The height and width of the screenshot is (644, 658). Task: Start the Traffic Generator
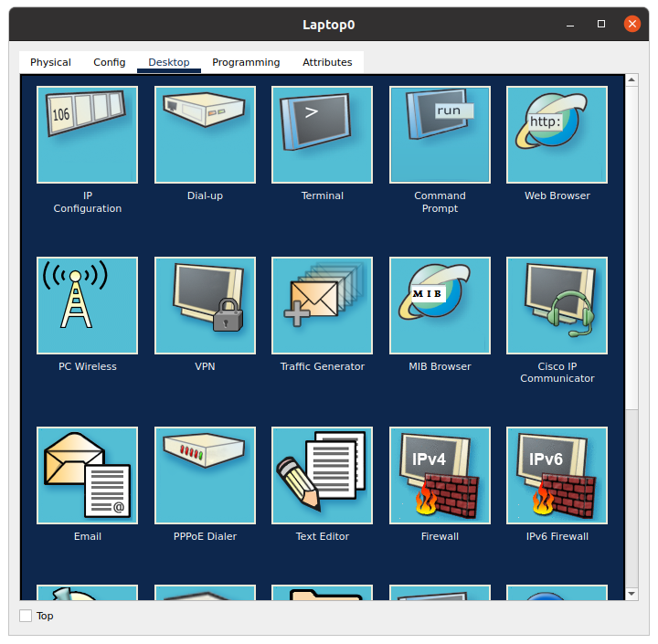pos(322,305)
